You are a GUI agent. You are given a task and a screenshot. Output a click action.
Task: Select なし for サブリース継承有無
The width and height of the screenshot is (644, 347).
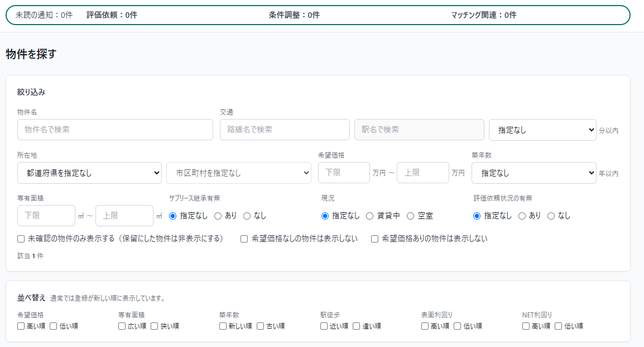pos(247,216)
